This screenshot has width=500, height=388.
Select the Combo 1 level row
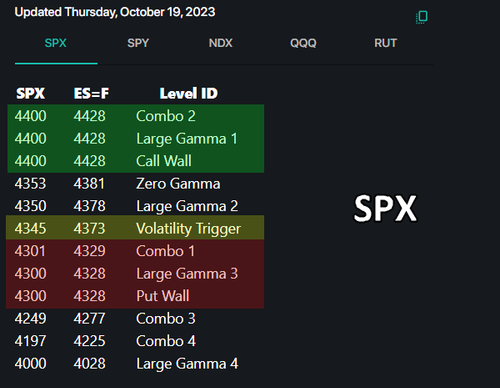[x=135, y=251]
